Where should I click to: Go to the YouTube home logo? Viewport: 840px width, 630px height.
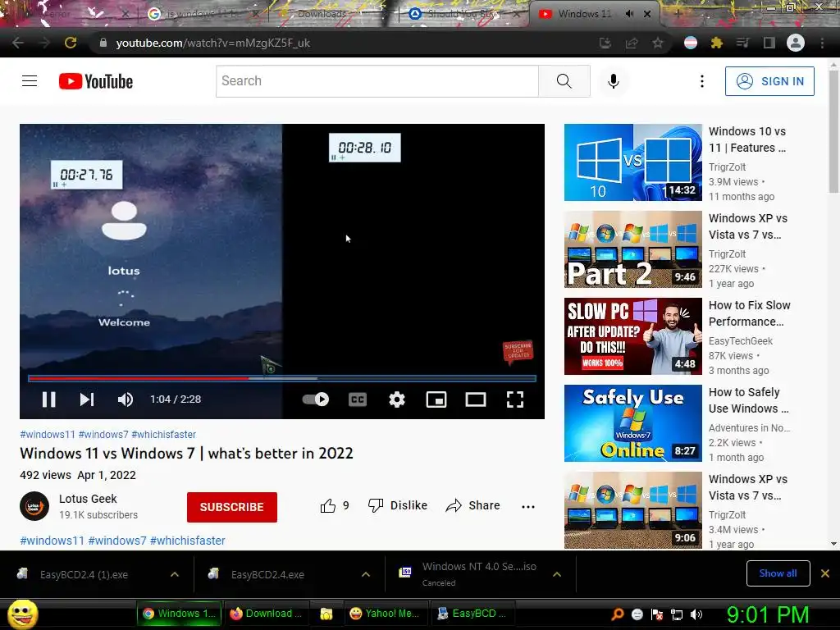pos(96,81)
